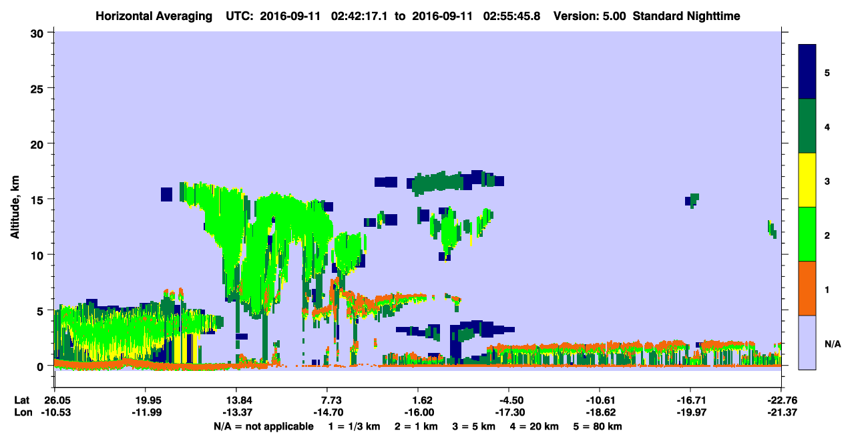Click the dark blue level 5 color swatch
Viewport: 868px width, 445px height.
(807, 71)
